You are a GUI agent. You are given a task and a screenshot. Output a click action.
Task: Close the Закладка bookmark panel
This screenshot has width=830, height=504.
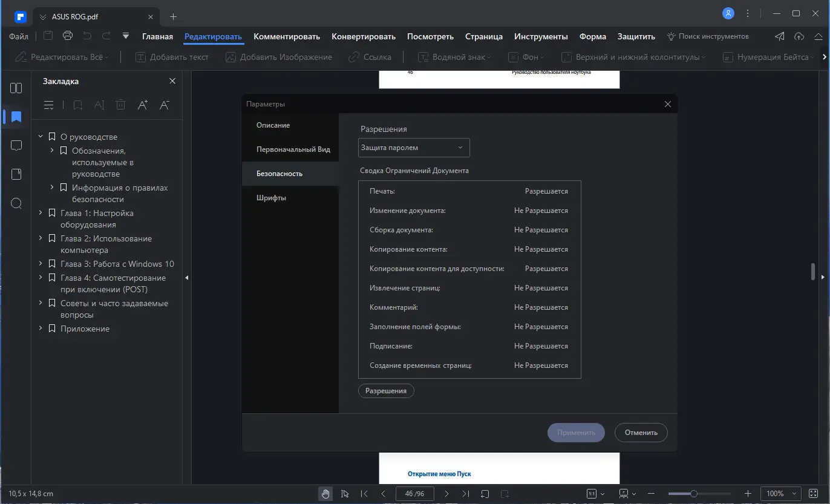tap(172, 81)
